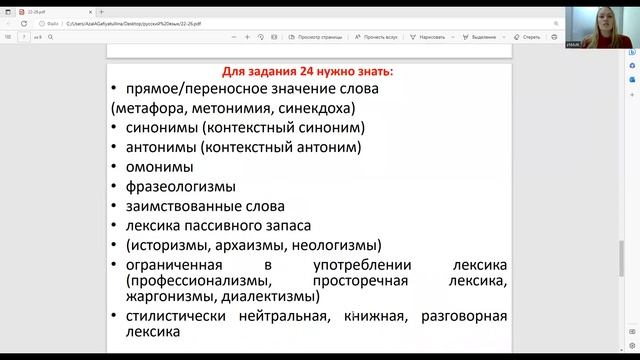This screenshot has width=640, height=360.
Task: Click the page number input field
Action: [x=24, y=37]
